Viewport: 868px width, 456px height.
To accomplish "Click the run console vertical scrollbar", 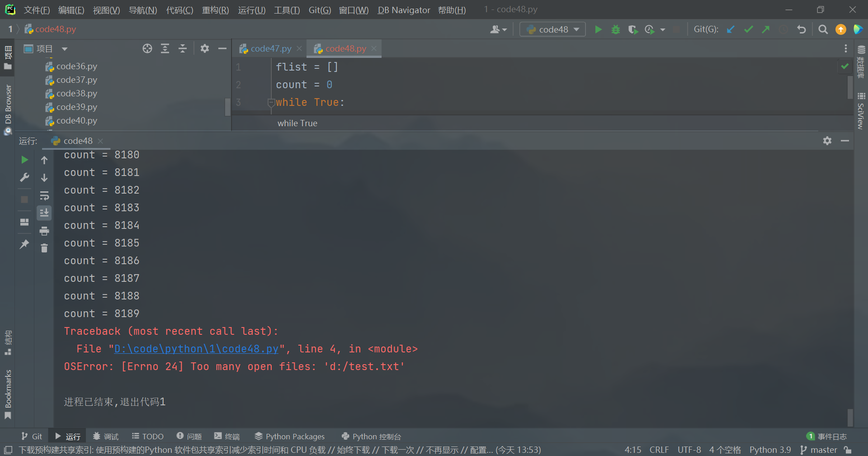I will coord(850,417).
